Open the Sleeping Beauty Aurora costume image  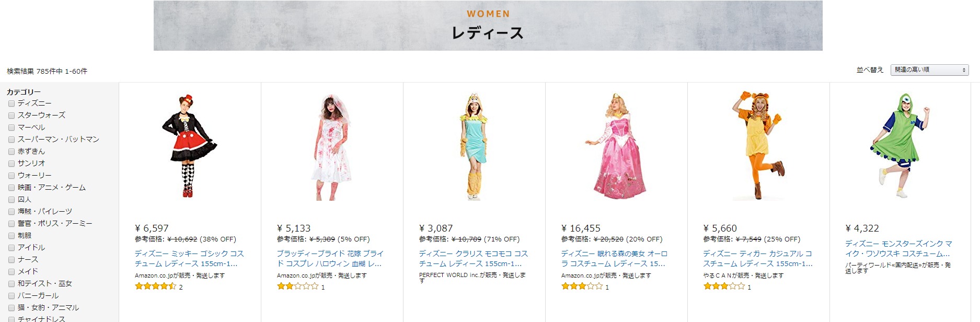point(616,146)
